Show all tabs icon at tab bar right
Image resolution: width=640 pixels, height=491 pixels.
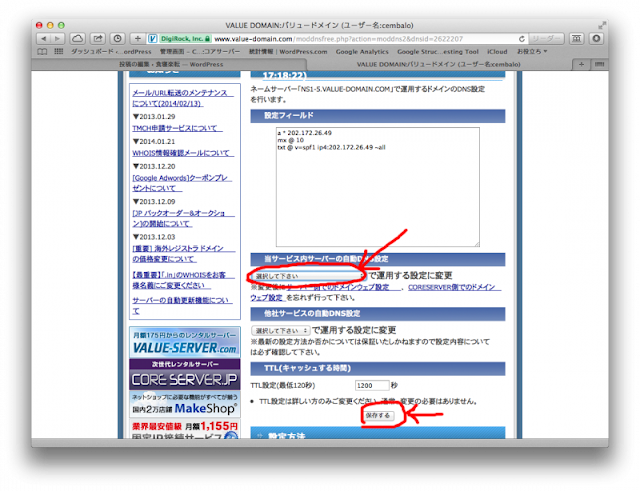pyautogui.click(x=599, y=64)
